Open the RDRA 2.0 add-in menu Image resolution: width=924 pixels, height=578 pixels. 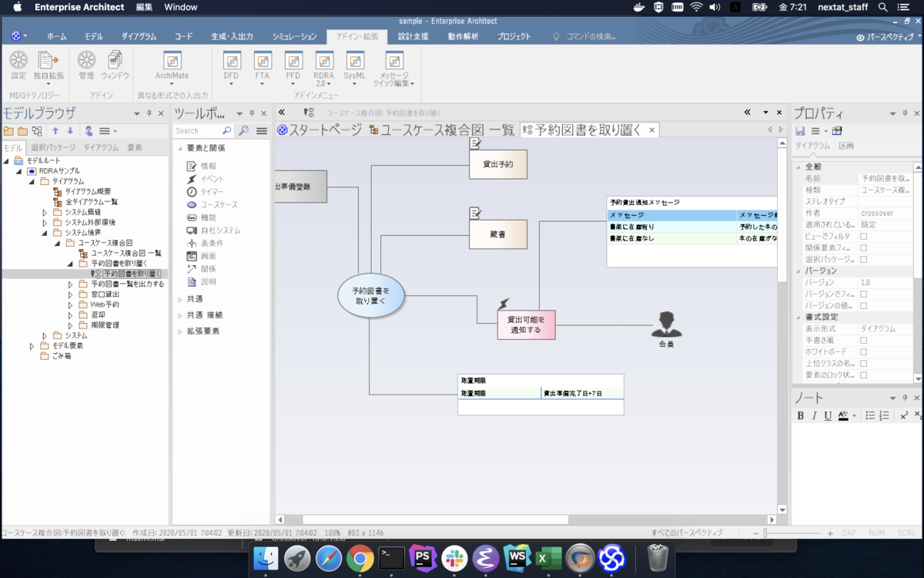point(324,69)
